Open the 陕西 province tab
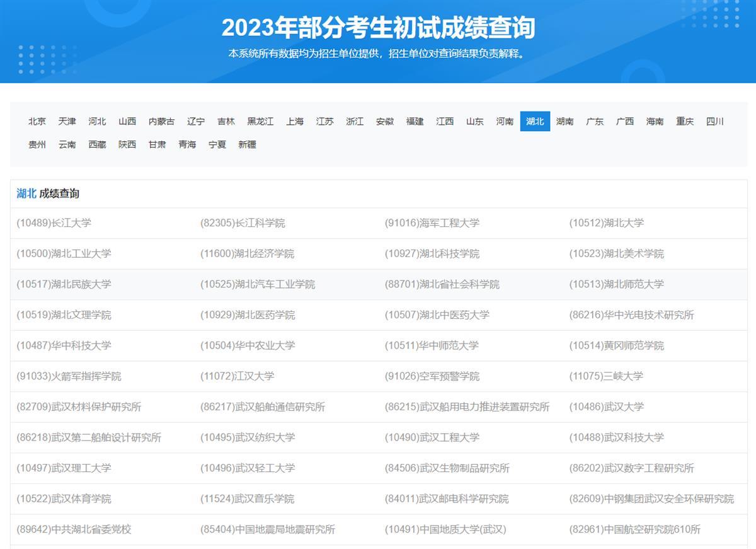The width and height of the screenshot is (756, 549). click(127, 144)
